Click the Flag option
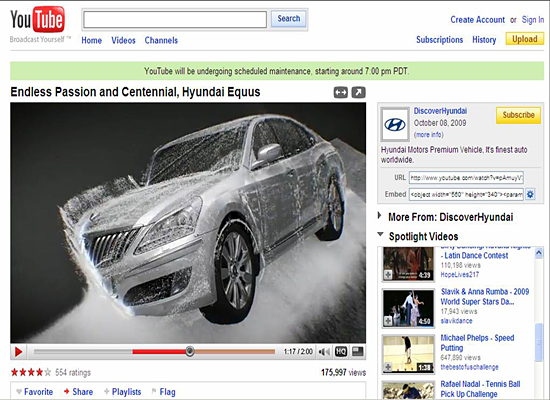The width and height of the screenshot is (550, 400). pyautogui.click(x=163, y=392)
